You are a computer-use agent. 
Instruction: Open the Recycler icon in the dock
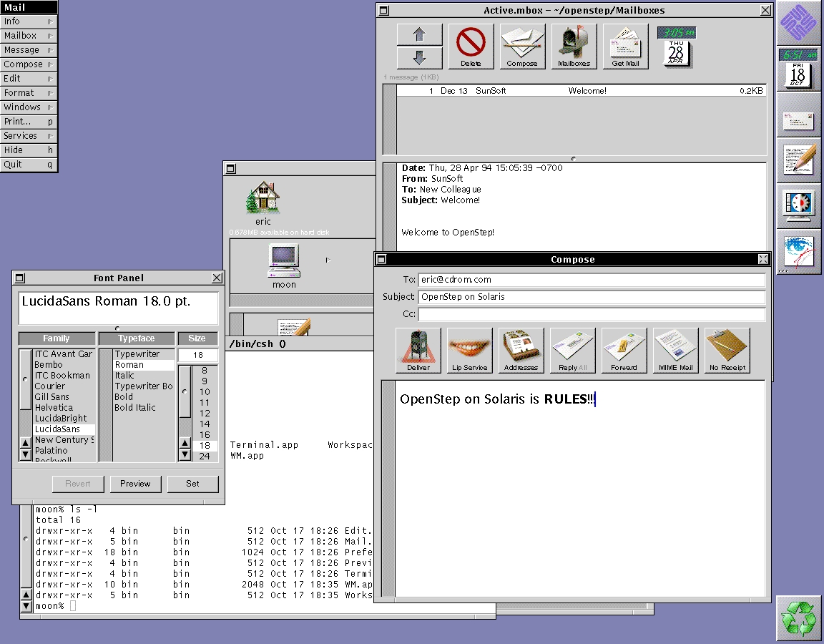pyautogui.click(x=798, y=618)
